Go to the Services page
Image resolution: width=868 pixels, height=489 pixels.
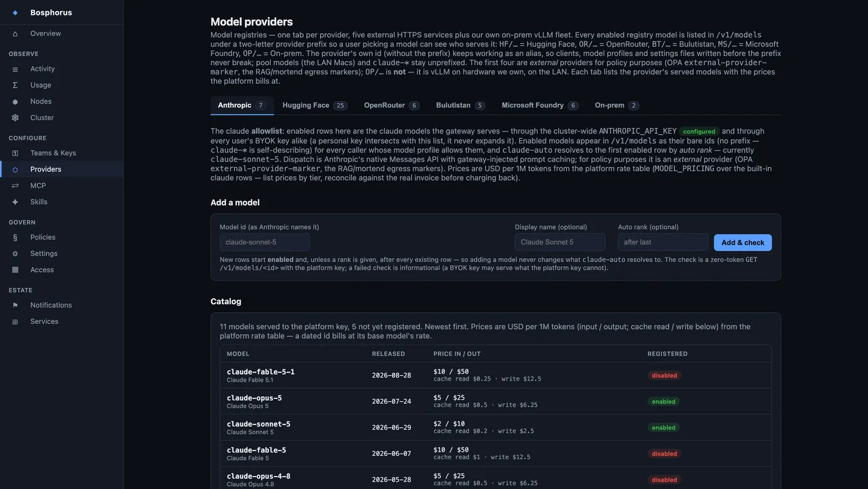point(61,321)
